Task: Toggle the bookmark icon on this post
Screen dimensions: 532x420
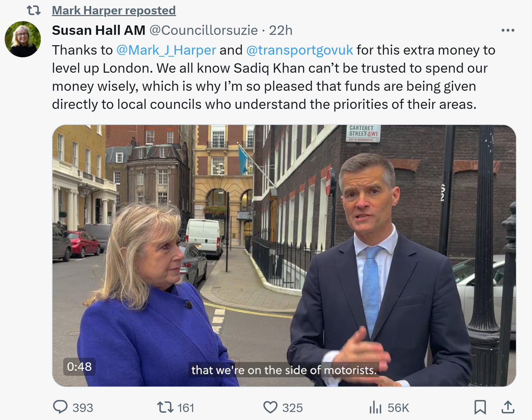Action: coord(480,407)
